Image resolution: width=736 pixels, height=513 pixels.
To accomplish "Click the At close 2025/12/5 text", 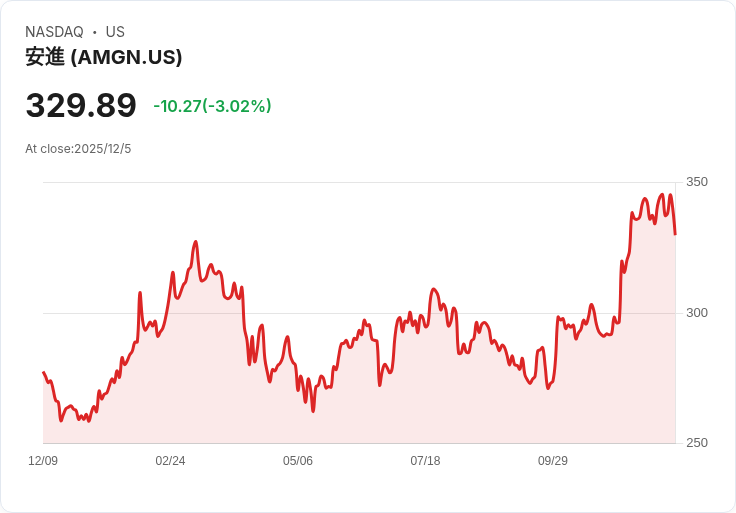I will [78, 149].
